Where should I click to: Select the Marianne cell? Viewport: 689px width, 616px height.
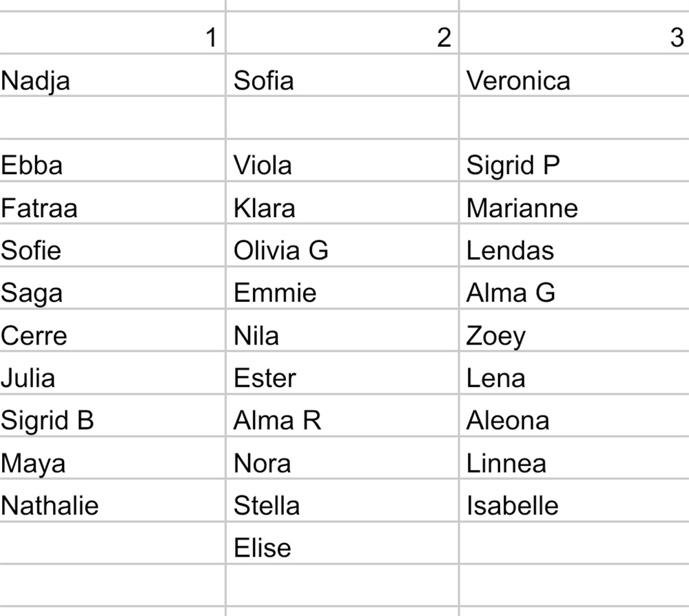point(522,208)
